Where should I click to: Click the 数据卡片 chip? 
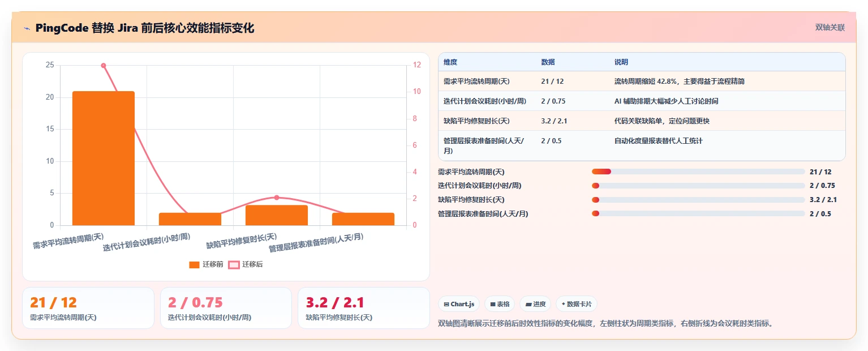[x=576, y=304]
